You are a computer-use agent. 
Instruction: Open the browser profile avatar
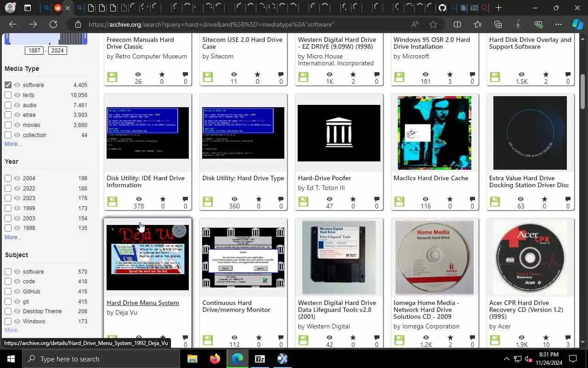coord(10,8)
